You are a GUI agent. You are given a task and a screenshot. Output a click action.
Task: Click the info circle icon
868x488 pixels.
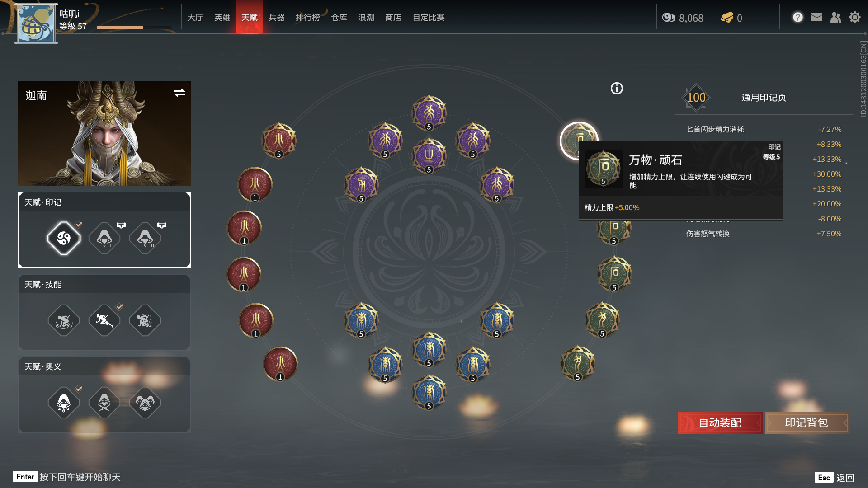click(617, 89)
